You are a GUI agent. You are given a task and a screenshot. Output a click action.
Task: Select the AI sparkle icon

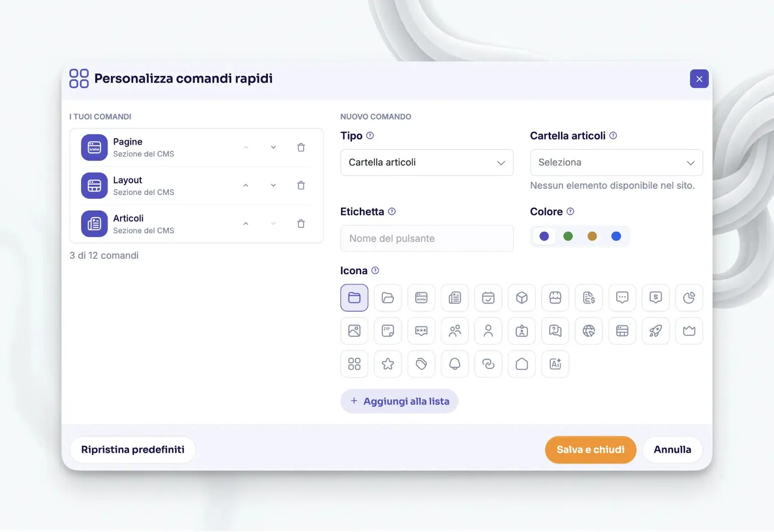pyautogui.click(x=555, y=364)
